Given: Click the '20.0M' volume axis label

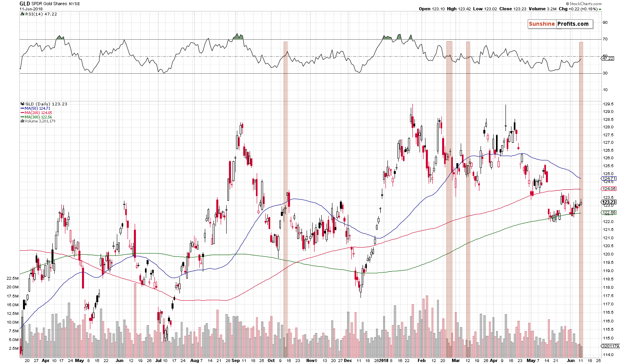Looking at the screenshot, I should pos(12,287).
